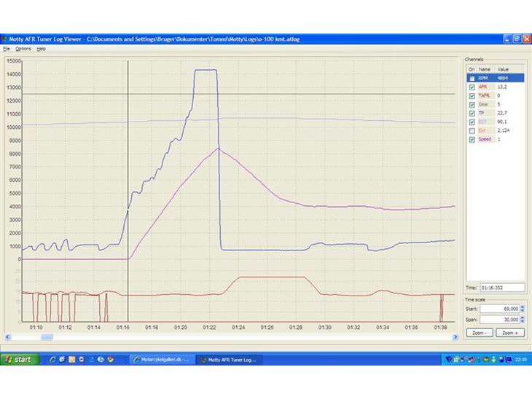Open the Options menu
532x399 pixels.
coord(23,49)
